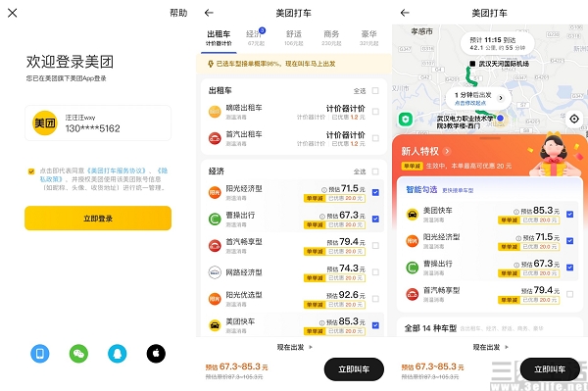
Task: Uncheck 阳光经济型 in the economy list
Action: click(375, 192)
